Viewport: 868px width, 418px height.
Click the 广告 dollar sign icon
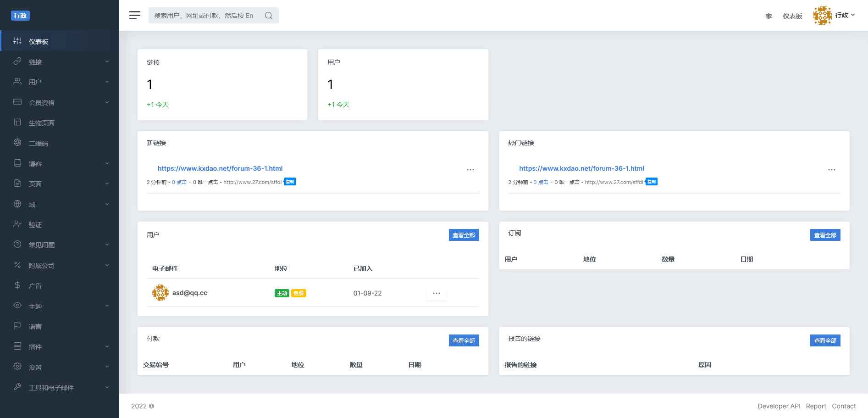click(x=17, y=285)
